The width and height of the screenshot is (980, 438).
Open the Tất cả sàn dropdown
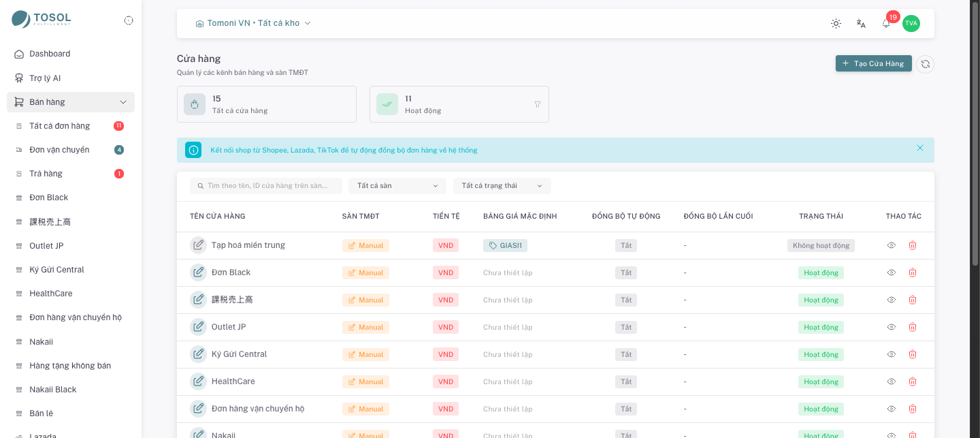point(397,186)
